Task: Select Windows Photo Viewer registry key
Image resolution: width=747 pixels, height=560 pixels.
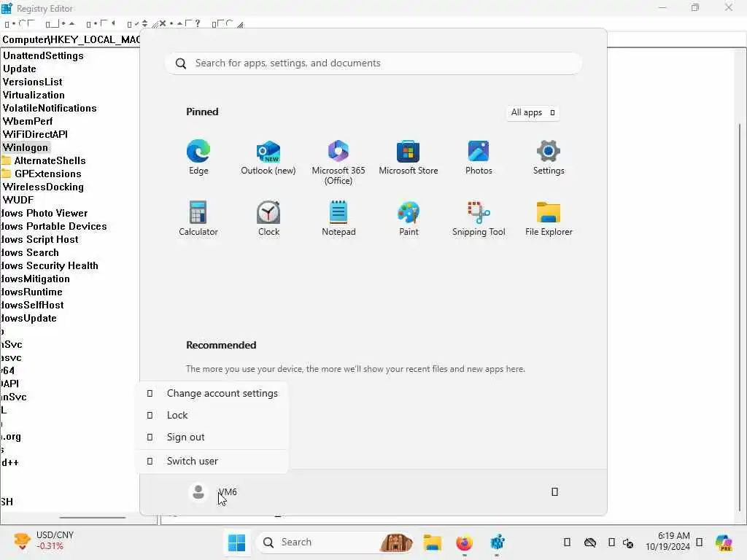Action: pyautogui.click(x=44, y=214)
